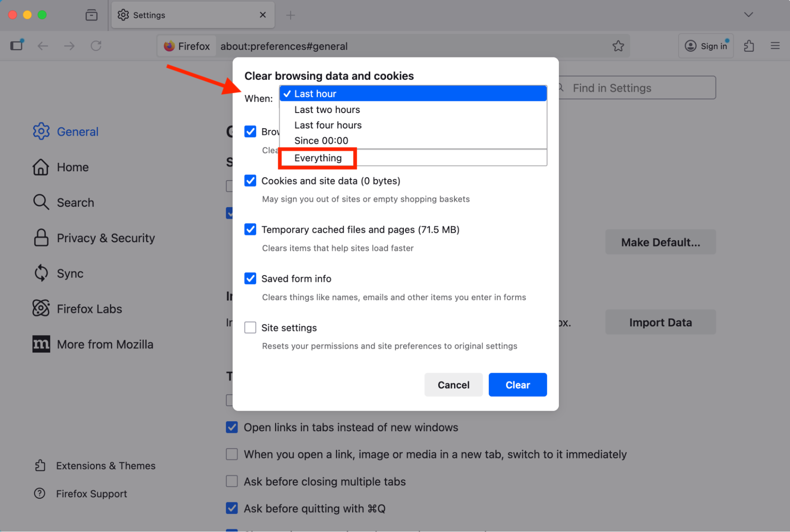Screen dimensions: 790x532
Task: Click the Clear button
Action: (517, 385)
